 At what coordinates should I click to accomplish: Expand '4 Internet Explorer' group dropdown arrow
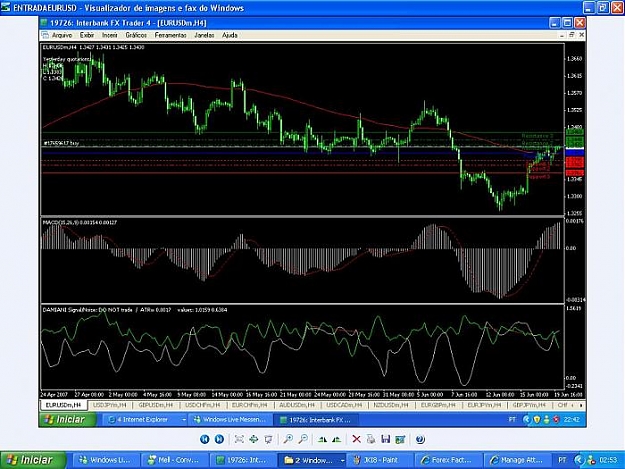(184, 420)
